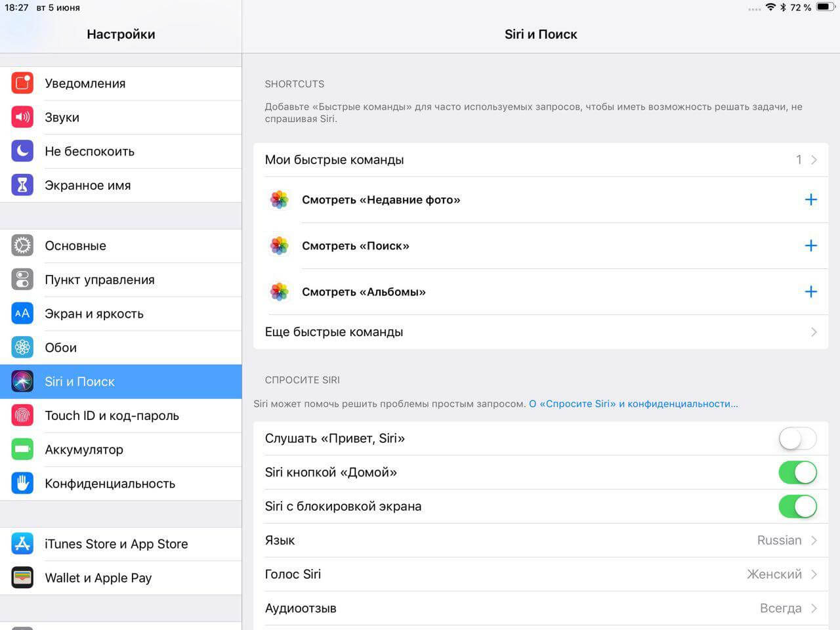Open Звуки settings
840x630 pixels.
[121, 117]
